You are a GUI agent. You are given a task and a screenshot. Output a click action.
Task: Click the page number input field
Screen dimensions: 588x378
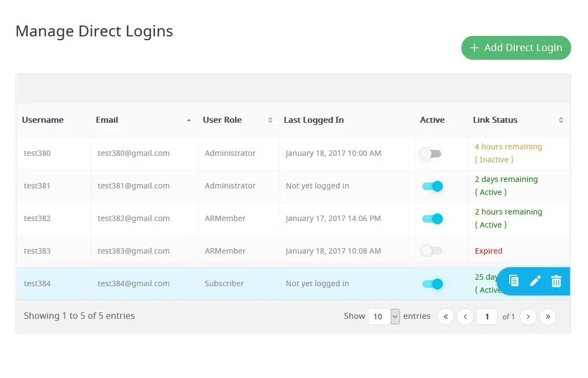487,316
